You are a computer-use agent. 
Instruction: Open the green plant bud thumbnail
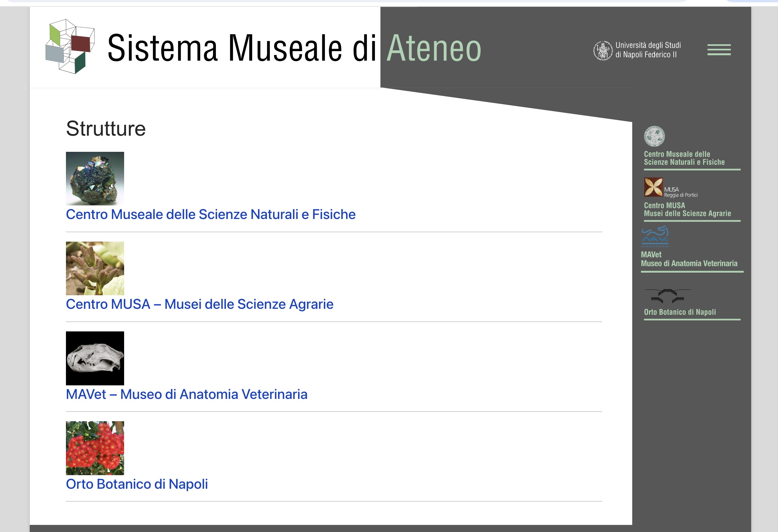[95, 268]
